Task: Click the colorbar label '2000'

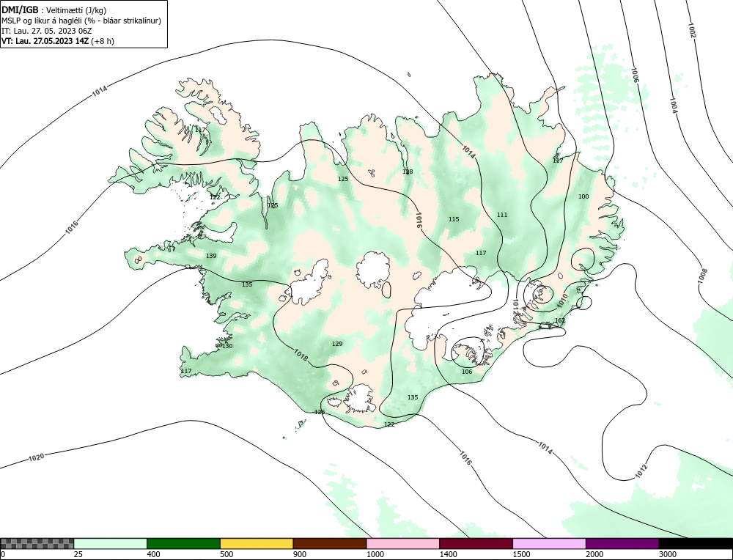Action: tap(594, 554)
